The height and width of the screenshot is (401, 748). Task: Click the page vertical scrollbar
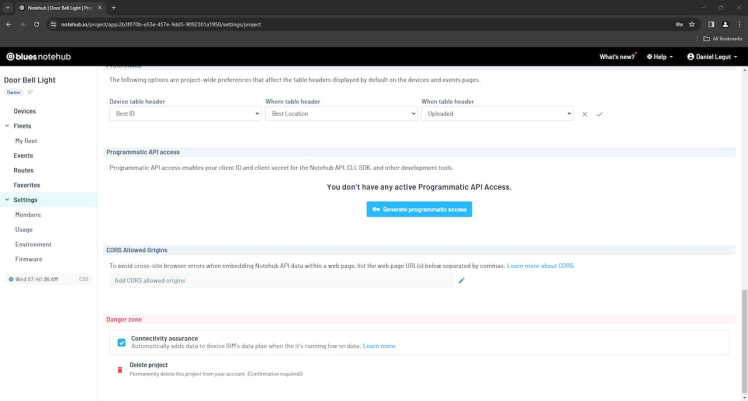tap(745, 340)
